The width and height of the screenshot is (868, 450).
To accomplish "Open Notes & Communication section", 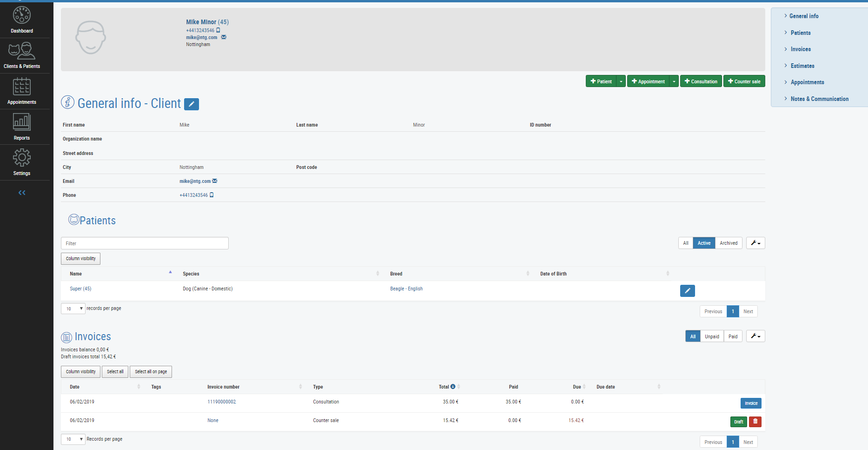I will tap(819, 99).
